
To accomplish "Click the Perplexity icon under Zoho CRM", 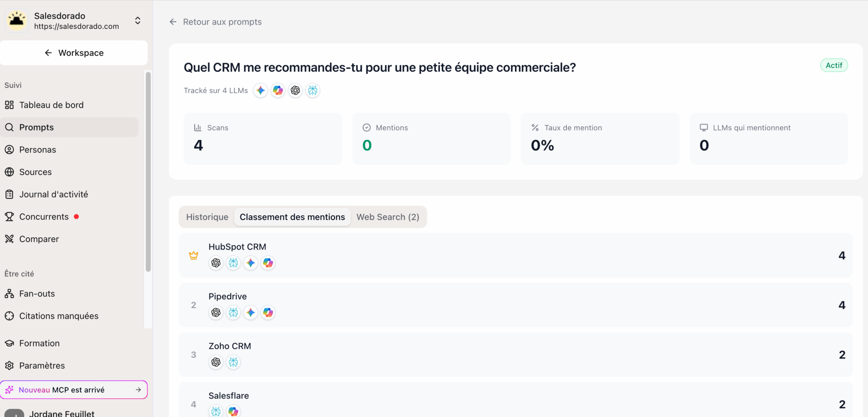I will pyautogui.click(x=234, y=362).
